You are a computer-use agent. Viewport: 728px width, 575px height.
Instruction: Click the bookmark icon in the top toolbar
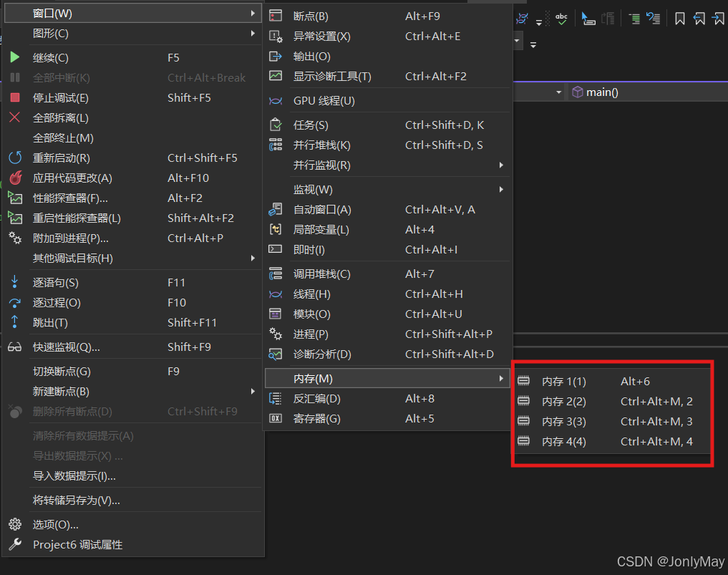(x=680, y=19)
